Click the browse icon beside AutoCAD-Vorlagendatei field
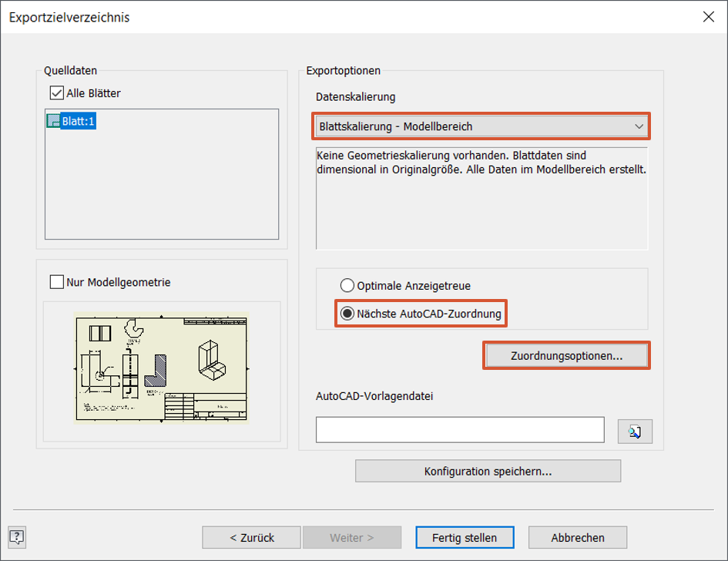 [x=635, y=432]
